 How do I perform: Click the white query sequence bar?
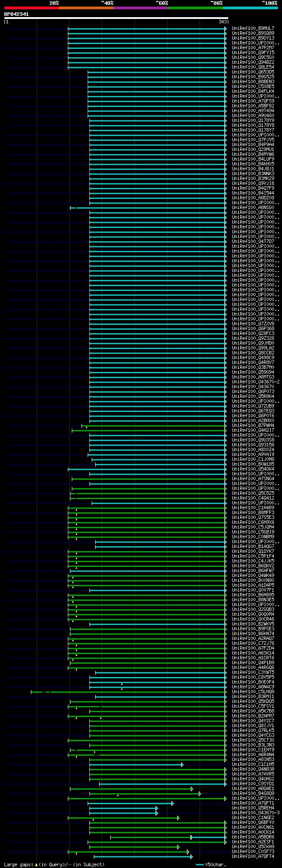(x=116, y=18)
